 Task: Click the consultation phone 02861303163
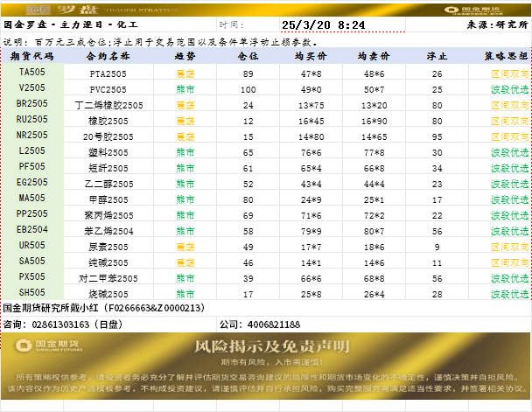click(x=60, y=325)
